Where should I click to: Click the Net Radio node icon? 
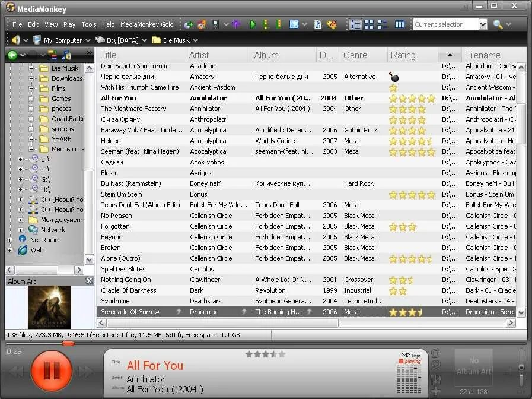(x=22, y=239)
